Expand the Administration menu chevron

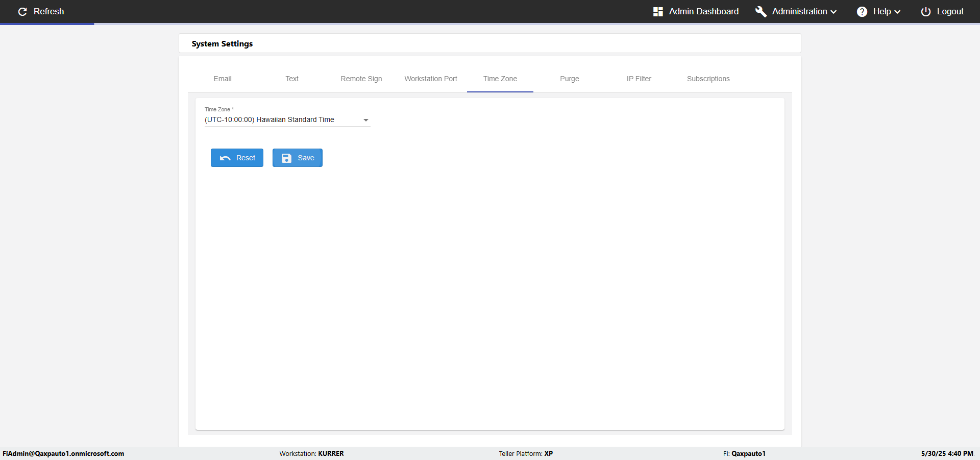tap(834, 12)
